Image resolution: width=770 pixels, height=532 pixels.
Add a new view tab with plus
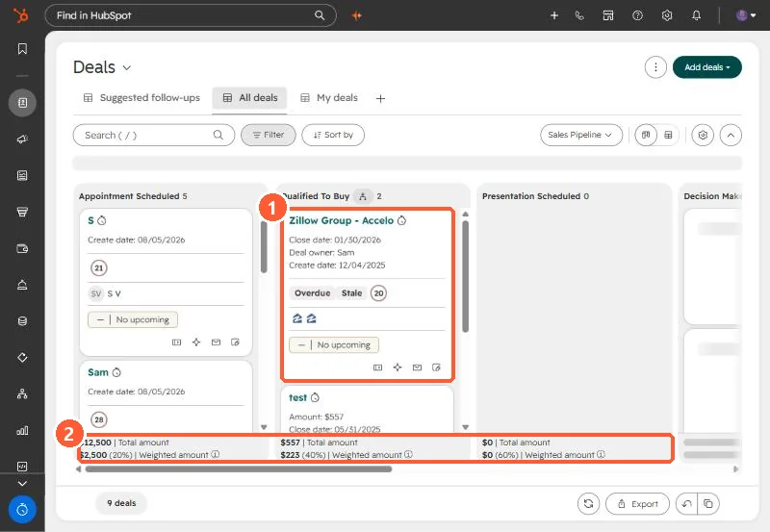click(380, 99)
